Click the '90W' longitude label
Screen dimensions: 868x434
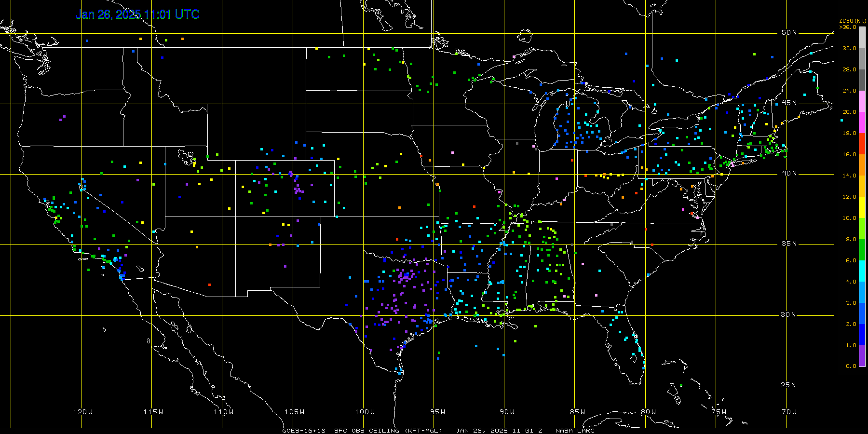(x=507, y=412)
